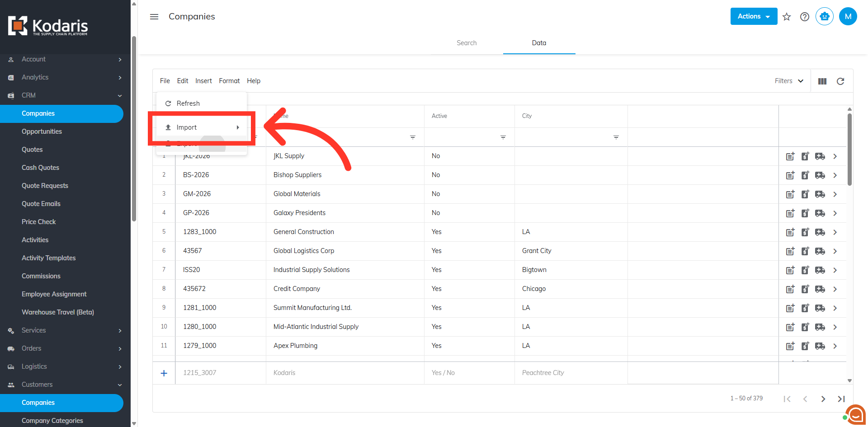Image resolution: width=868 pixels, height=427 pixels.
Task: Open the Edit menu
Action: click(x=183, y=81)
